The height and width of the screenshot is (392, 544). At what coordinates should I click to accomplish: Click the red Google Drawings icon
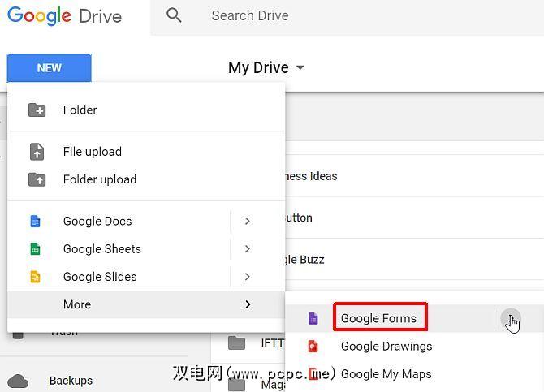313,347
